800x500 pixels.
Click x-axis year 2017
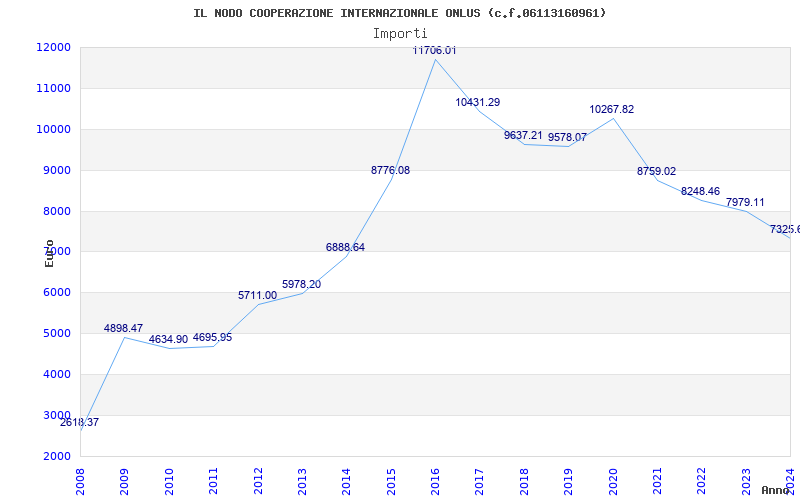click(x=480, y=481)
